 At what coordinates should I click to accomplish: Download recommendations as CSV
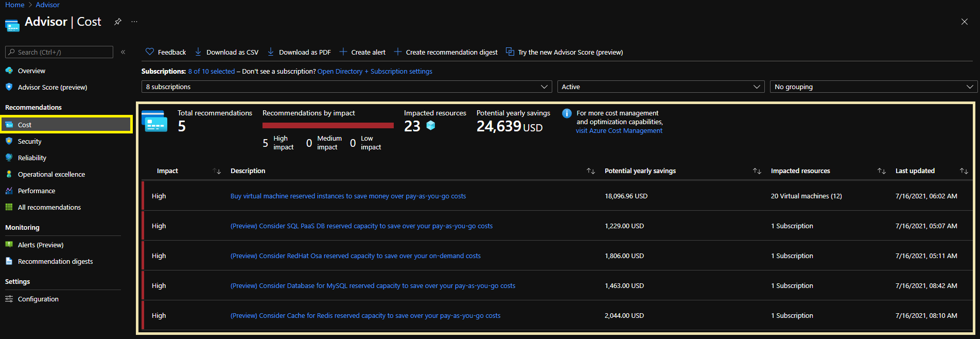pos(226,52)
